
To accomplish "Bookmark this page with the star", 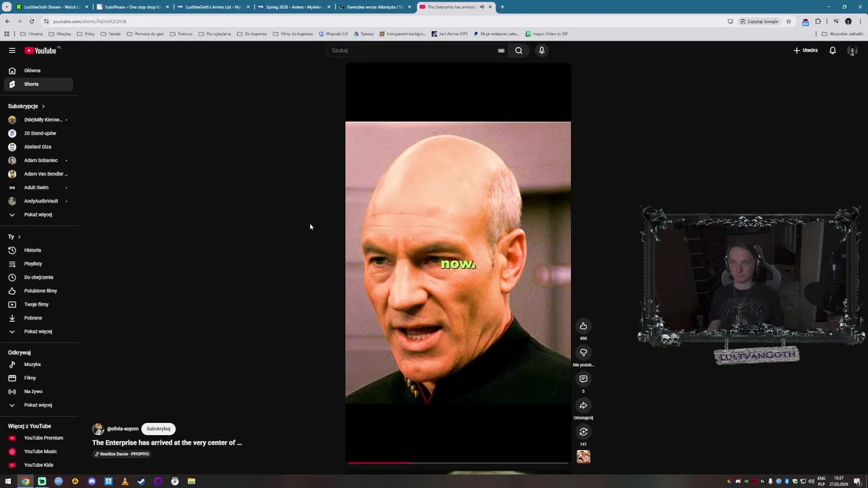I will click(788, 21).
